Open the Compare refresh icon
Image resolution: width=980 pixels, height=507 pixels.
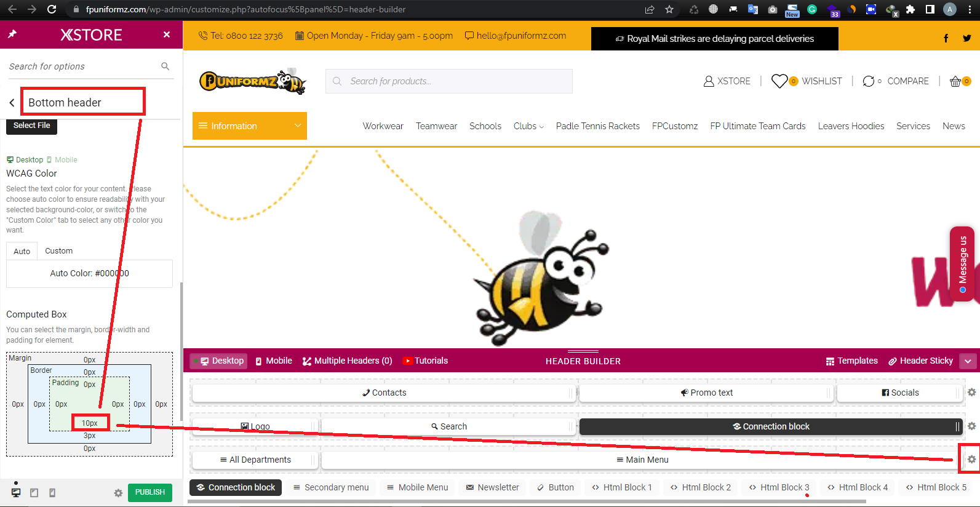pos(869,81)
